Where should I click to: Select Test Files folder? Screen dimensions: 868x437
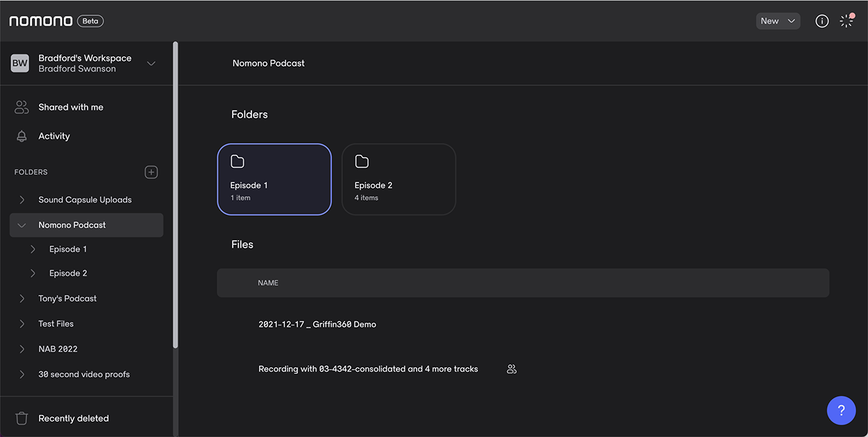[x=56, y=324]
